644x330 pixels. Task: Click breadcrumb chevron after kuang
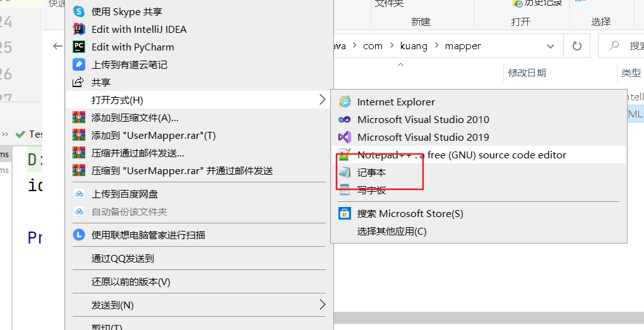pos(436,47)
